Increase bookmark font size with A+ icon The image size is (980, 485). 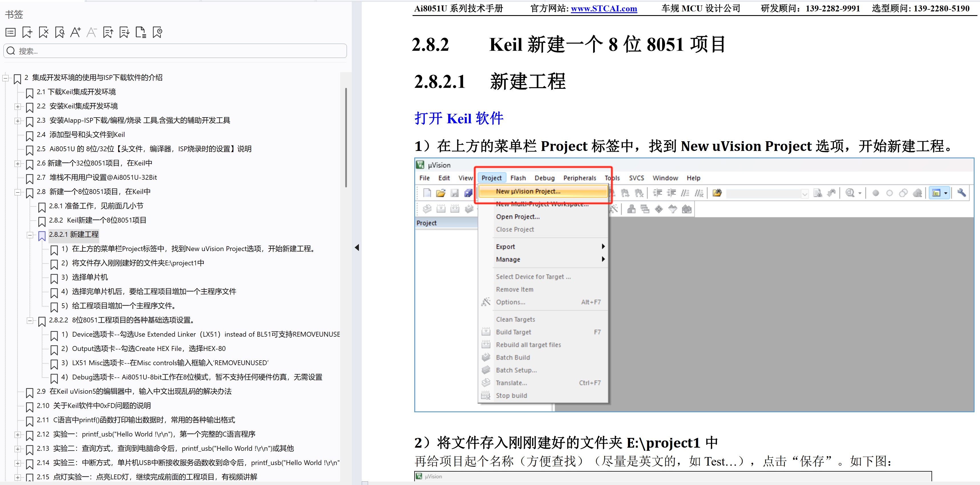(75, 32)
